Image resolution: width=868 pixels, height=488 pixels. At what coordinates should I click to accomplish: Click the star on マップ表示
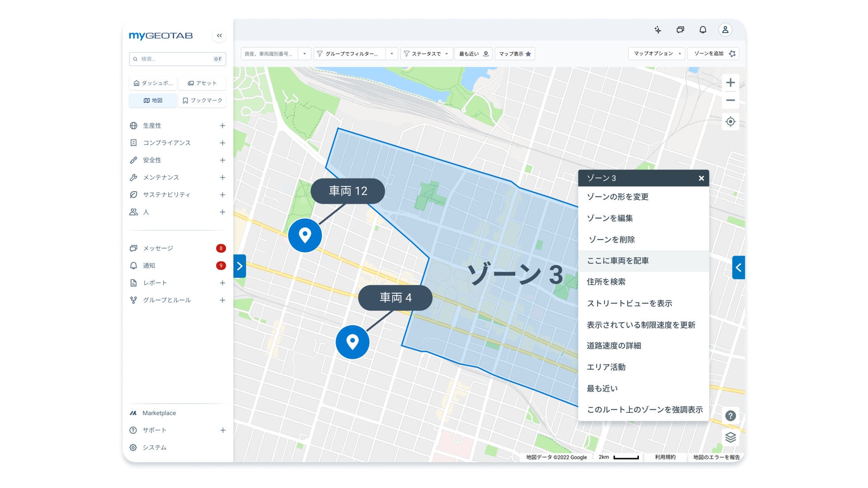[528, 54]
